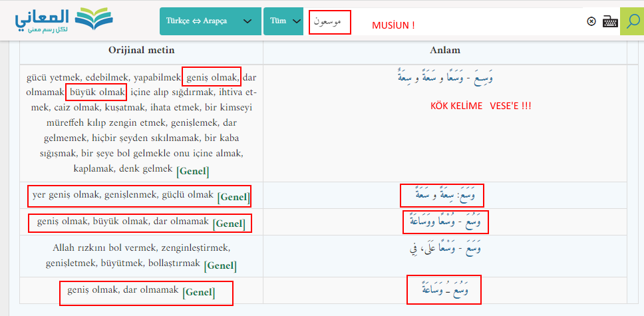The width and height of the screenshot is (644, 316).
Task: Click Genel tag after 'güçlü olmak'
Action: pyautogui.click(x=234, y=197)
